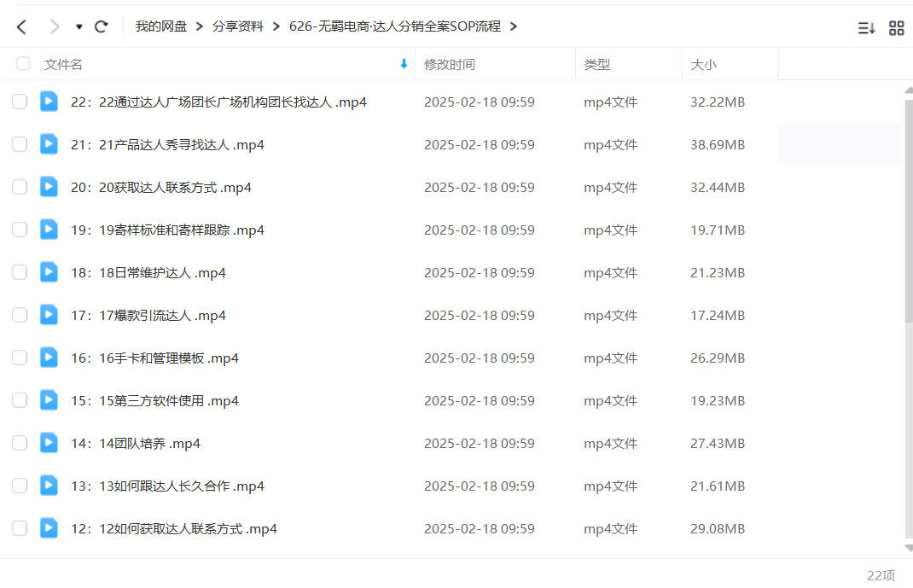Select file name 12如何获取达人联系方式.mp4
The image size is (913, 588).
pos(174,528)
